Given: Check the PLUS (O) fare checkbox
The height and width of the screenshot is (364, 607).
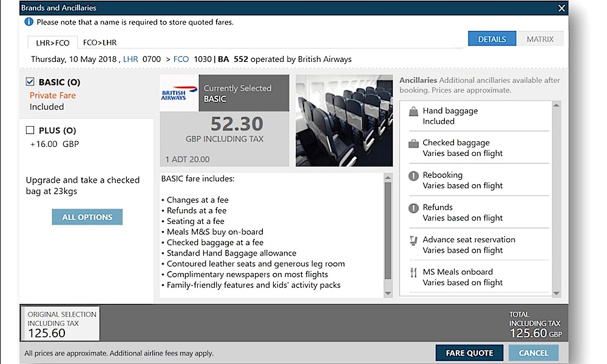Looking at the screenshot, I should (30, 130).
